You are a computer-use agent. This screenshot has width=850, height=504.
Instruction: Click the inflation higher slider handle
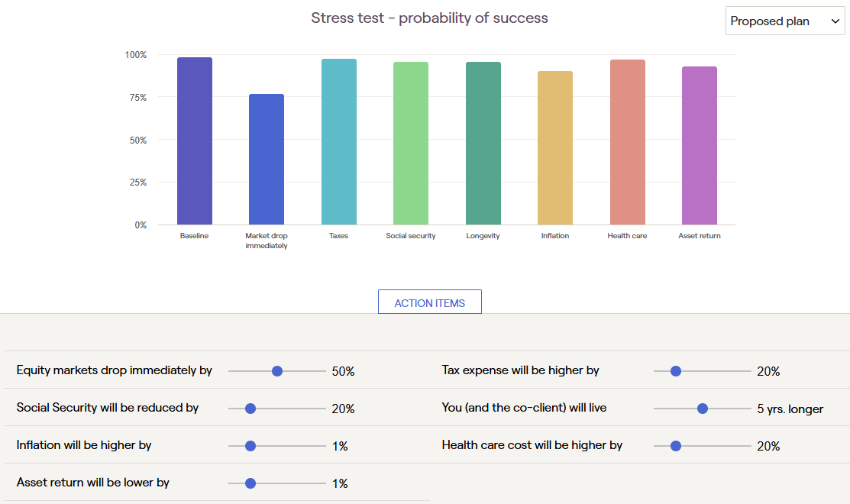pos(250,446)
